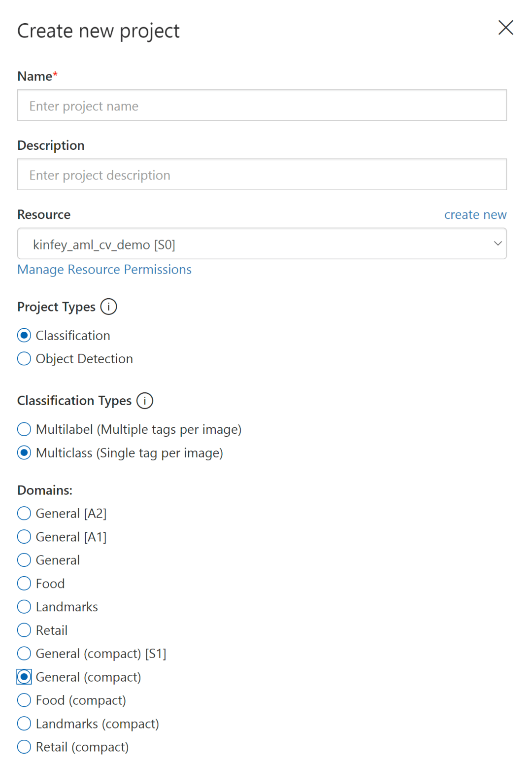Choose Multilabel classification type

click(x=24, y=429)
